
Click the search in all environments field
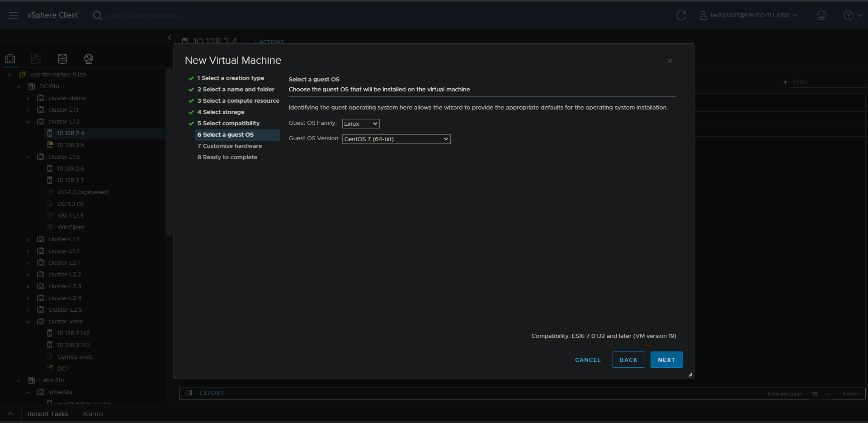click(143, 15)
